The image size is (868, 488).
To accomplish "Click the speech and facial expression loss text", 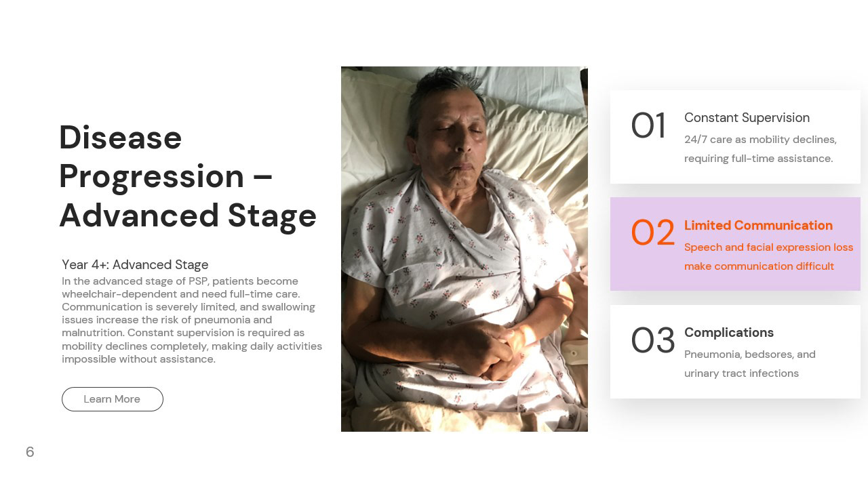I will pyautogui.click(x=768, y=257).
